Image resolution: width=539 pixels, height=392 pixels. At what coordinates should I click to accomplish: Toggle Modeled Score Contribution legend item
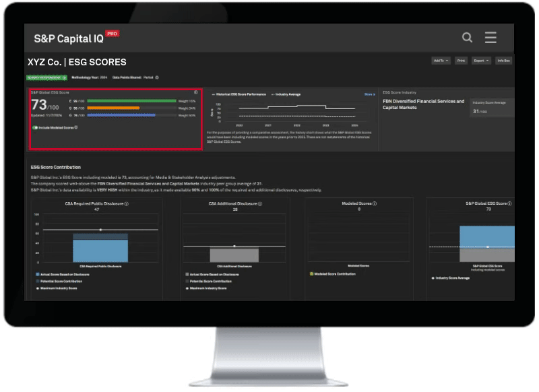point(311,274)
